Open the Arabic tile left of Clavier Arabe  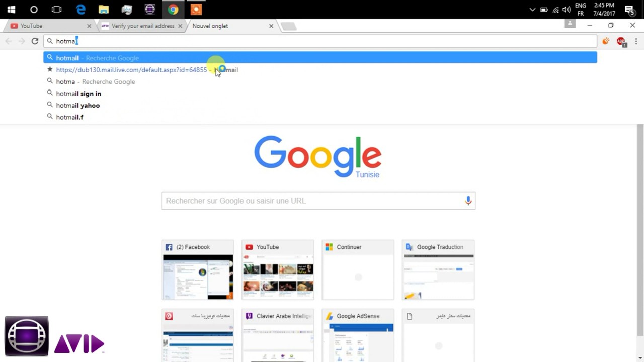coord(198,335)
